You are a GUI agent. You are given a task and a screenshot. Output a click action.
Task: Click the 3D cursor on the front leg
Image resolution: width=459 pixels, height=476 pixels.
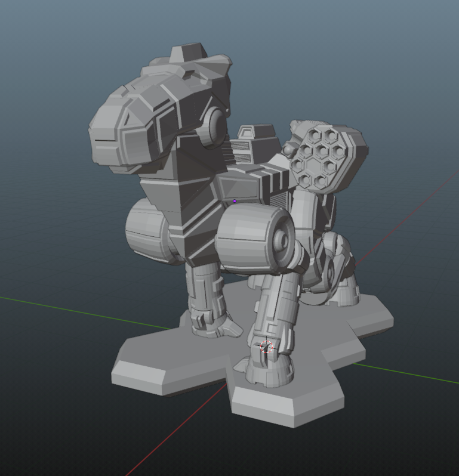click(x=267, y=347)
